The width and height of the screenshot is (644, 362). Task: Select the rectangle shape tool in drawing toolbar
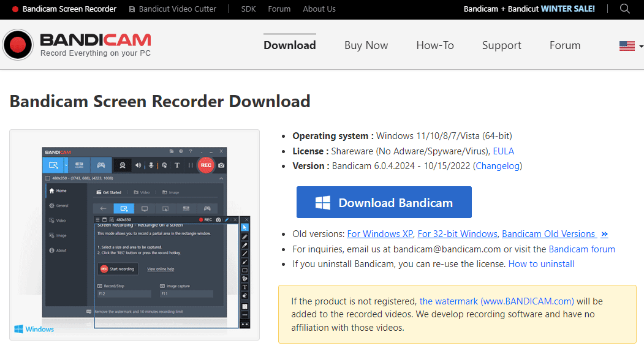tap(244, 270)
